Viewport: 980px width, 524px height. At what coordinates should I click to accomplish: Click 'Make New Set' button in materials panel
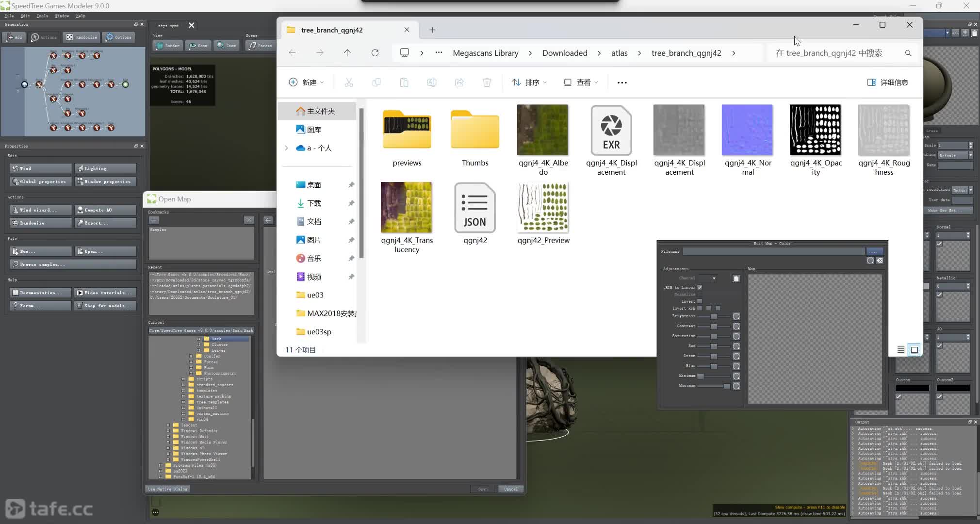tap(948, 211)
